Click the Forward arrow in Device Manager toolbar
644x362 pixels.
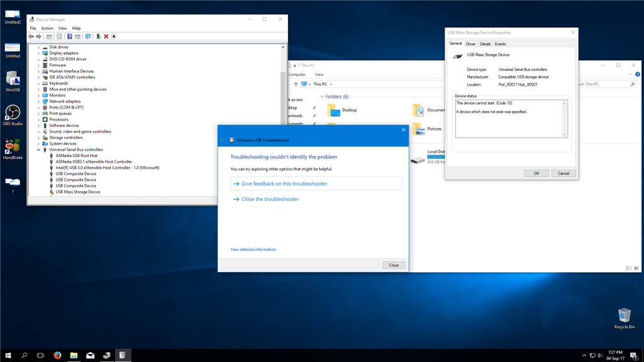[x=38, y=36]
